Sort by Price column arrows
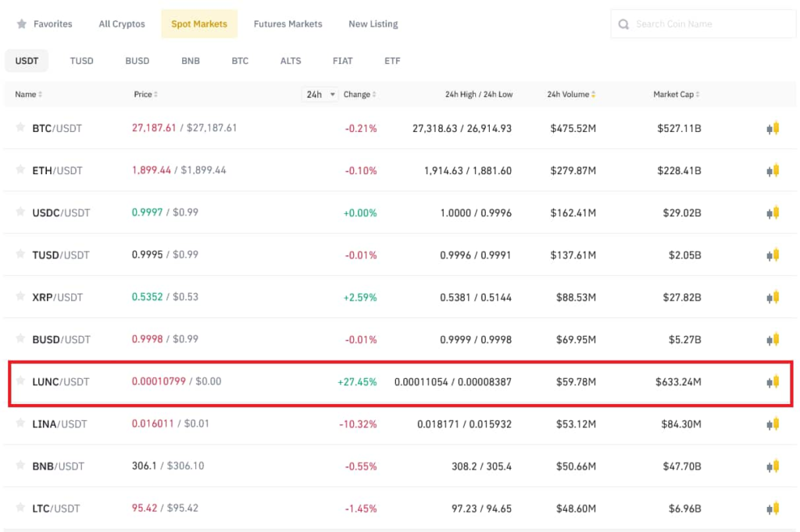800x532 pixels. tap(155, 95)
